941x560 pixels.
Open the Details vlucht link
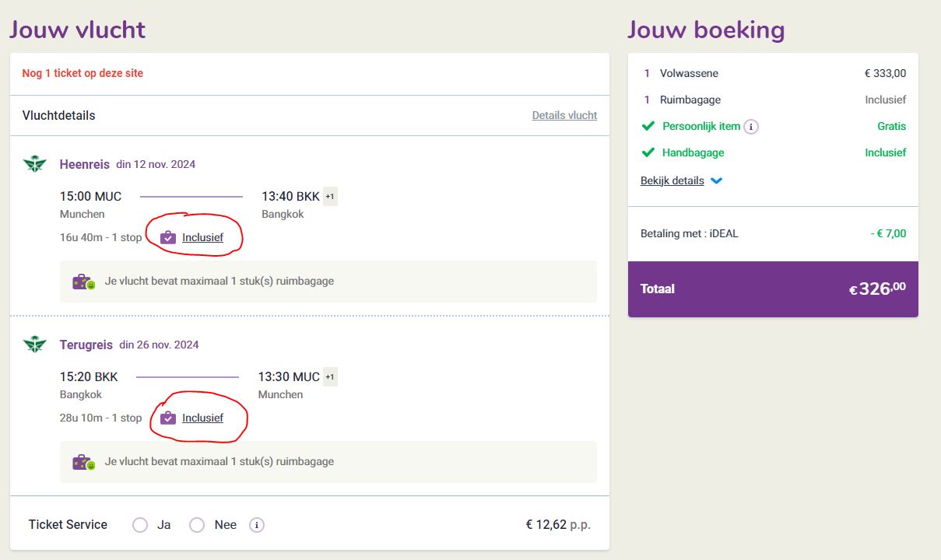(x=564, y=115)
